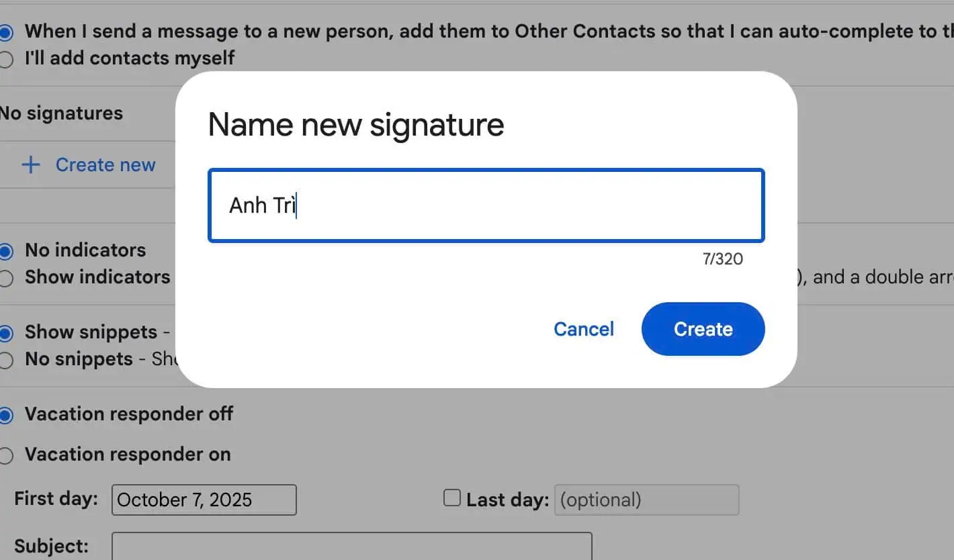954x560 pixels.
Task: Tick the "Last day" checkbox
Action: tap(452, 498)
